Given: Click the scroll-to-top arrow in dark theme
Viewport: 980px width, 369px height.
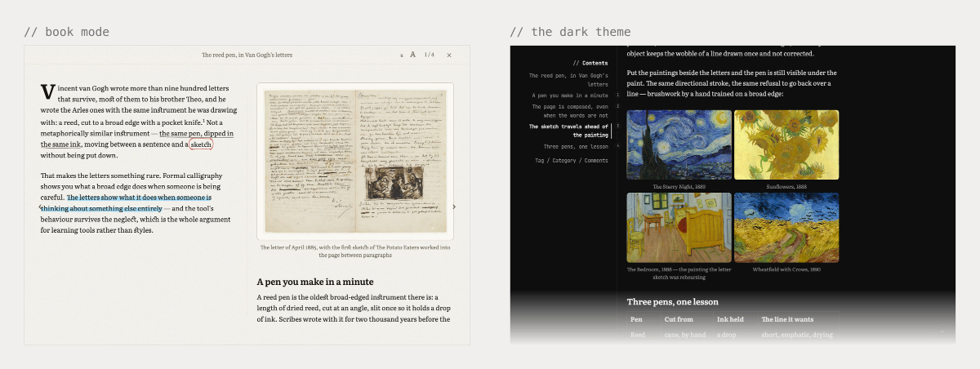Looking at the screenshot, I should click(942, 331).
